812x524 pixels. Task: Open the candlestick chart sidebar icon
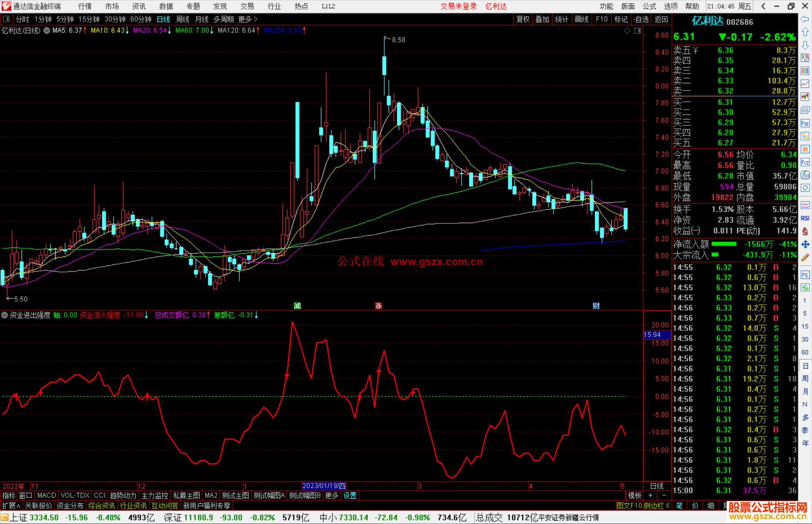point(805,97)
